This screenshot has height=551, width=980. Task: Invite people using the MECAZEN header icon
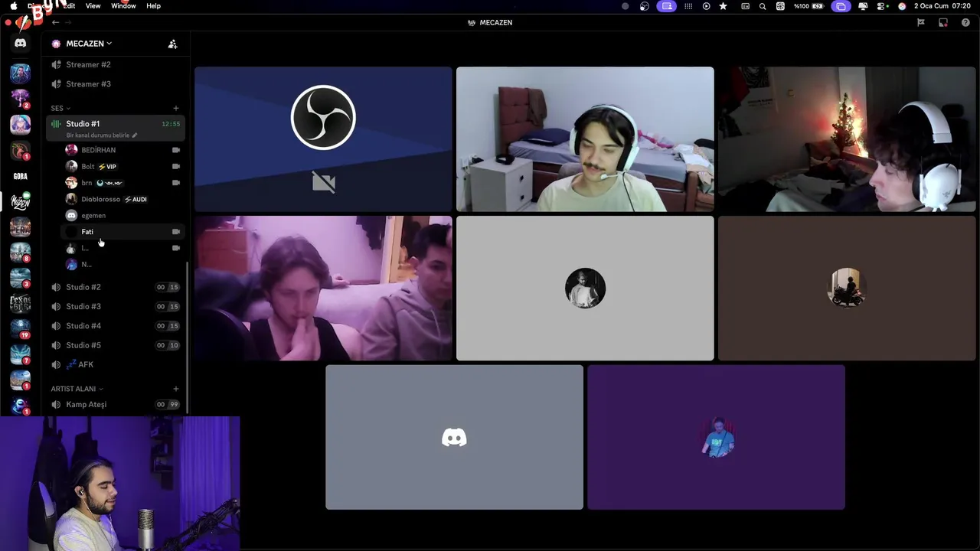coord(172,44)
